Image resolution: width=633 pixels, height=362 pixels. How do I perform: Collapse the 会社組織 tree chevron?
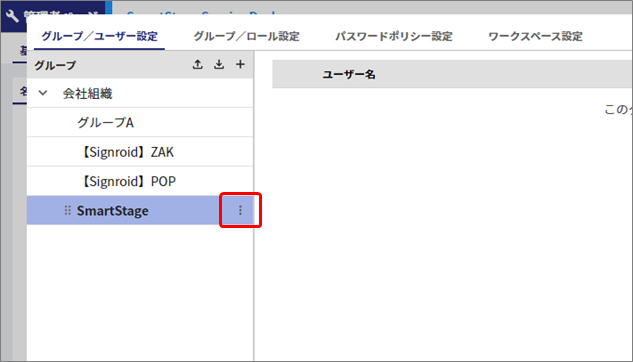pos(43,93)
